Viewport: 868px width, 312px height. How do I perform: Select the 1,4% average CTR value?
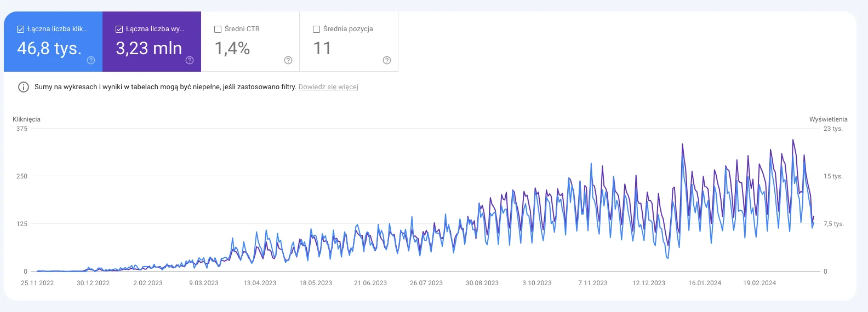click(232, 48)
